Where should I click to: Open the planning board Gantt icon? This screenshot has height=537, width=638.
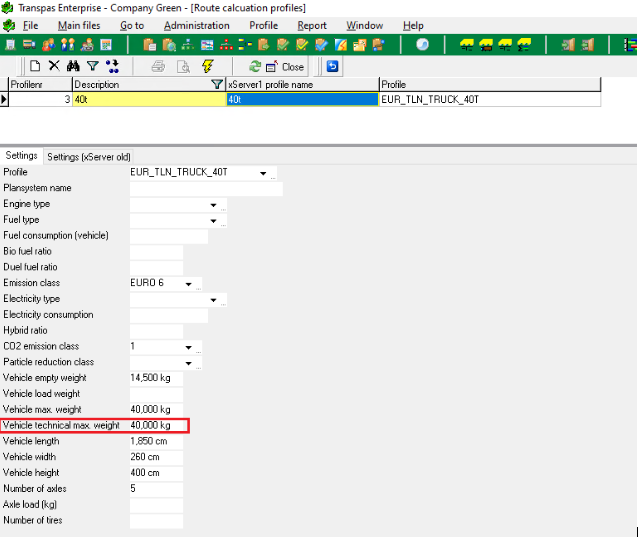(x=207, y=45)
